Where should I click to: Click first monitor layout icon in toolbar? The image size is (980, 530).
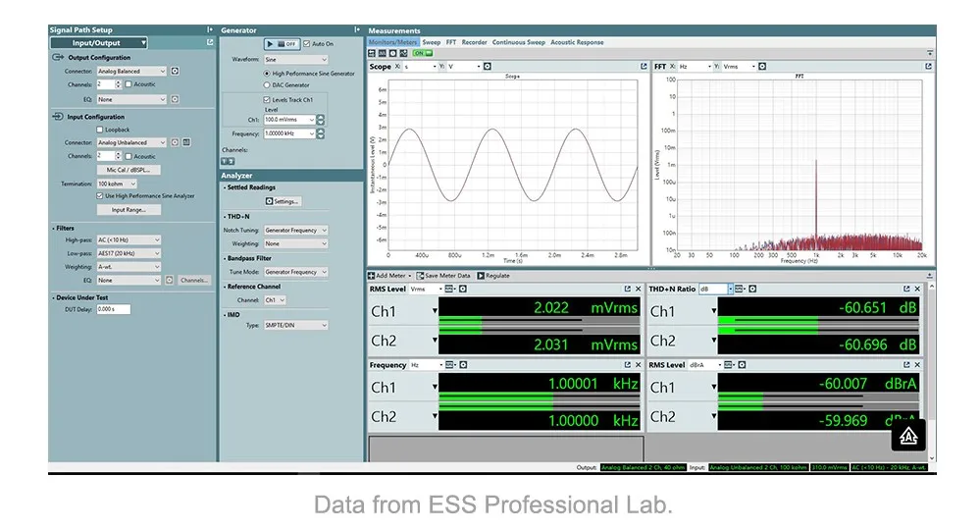372,53
